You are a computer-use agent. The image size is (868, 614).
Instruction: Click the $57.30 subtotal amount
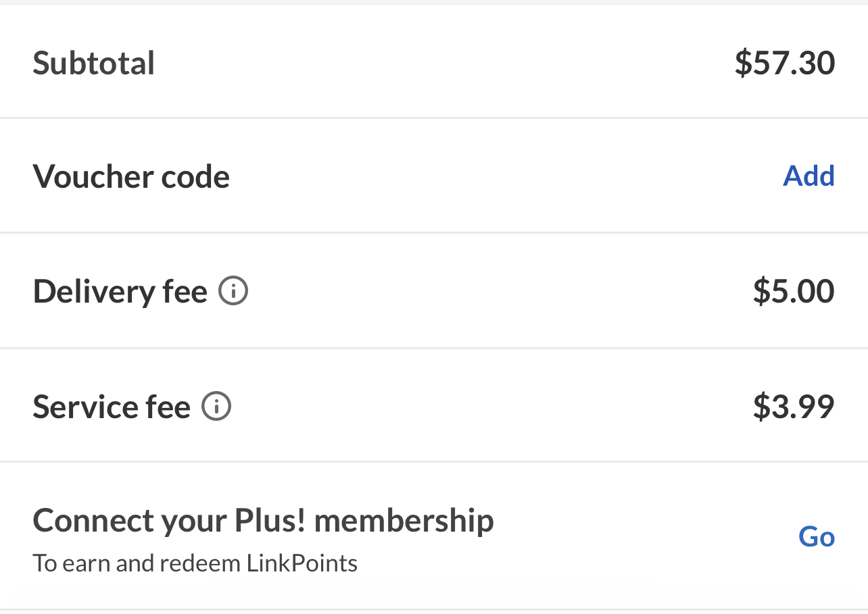click(785, 62)
